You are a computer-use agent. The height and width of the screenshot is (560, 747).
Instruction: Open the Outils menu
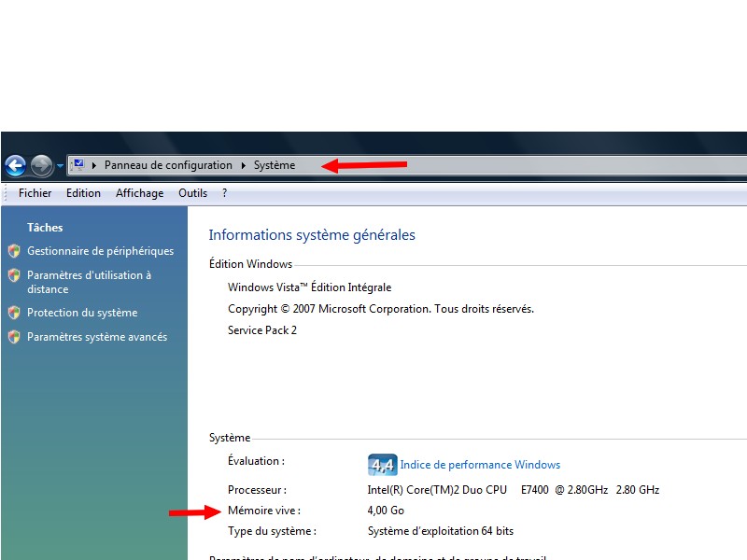tap(192, 193)
